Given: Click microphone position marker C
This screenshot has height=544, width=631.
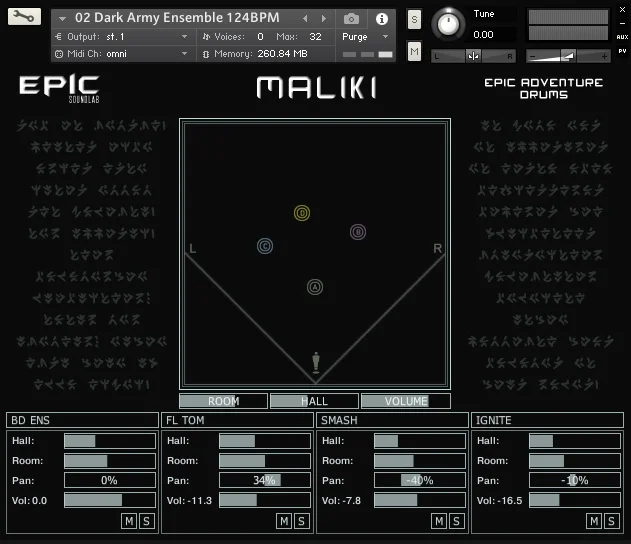Looking at the screenshot, I should pyautogui.click(x=265, y=246).
